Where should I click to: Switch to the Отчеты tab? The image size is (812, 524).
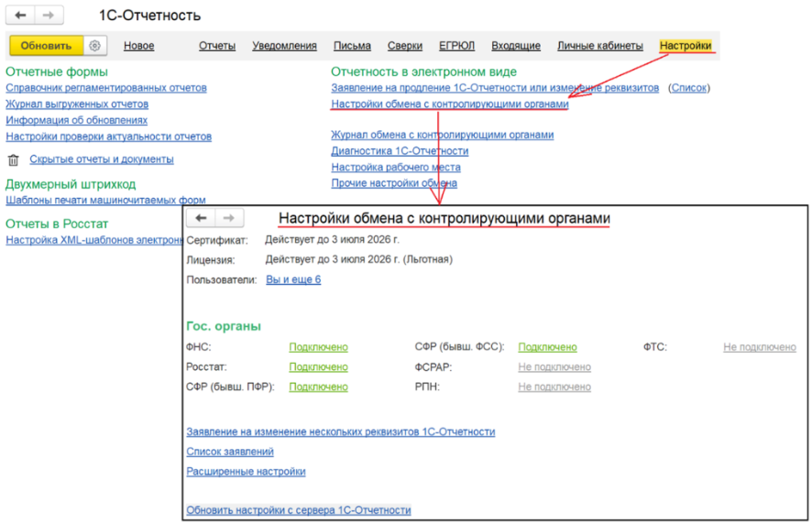coord(217,46)
